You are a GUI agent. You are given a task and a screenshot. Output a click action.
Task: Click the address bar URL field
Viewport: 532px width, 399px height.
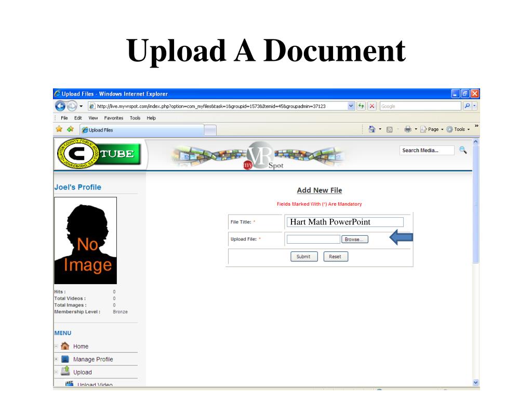pyautogui.click(x=218, y=106)
